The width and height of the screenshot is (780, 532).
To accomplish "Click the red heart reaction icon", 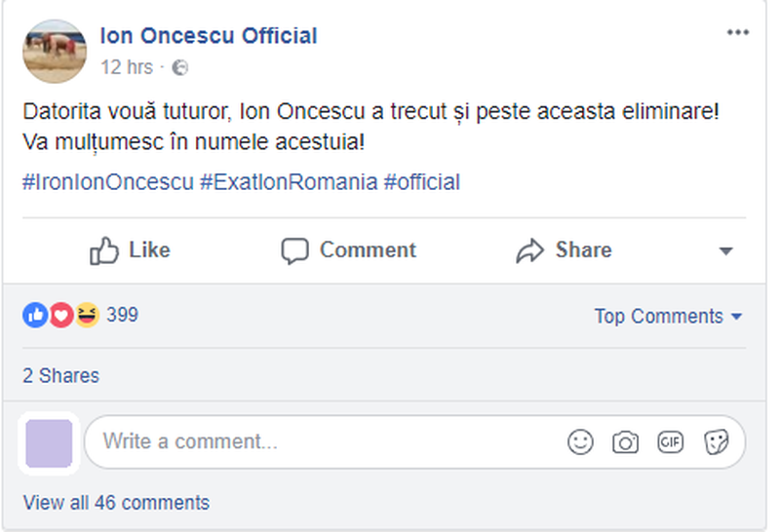I will tap(60, 315).
